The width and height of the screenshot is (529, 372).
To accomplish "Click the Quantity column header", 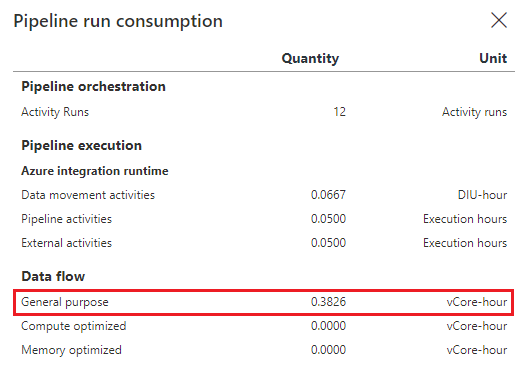I will click(310, 59).
